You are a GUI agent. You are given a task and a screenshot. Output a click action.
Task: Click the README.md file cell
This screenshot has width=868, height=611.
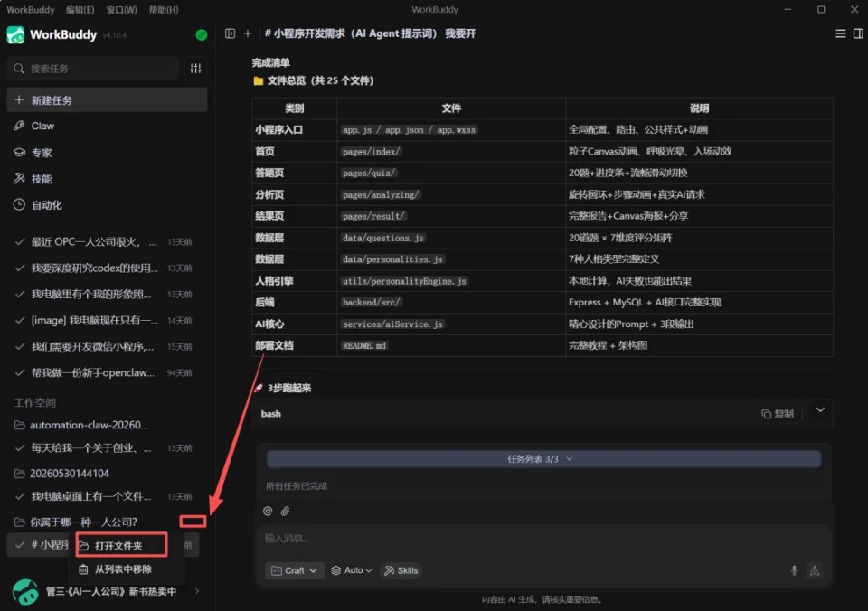pyautogui.click(x=364, y=346)
